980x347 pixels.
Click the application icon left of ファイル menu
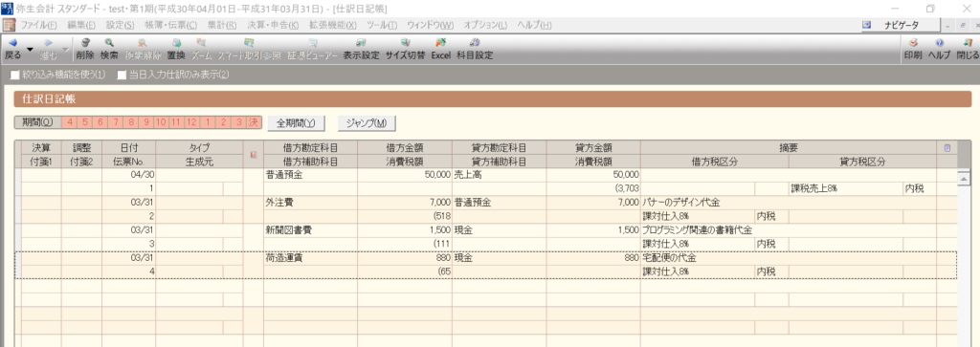[10, 25]
